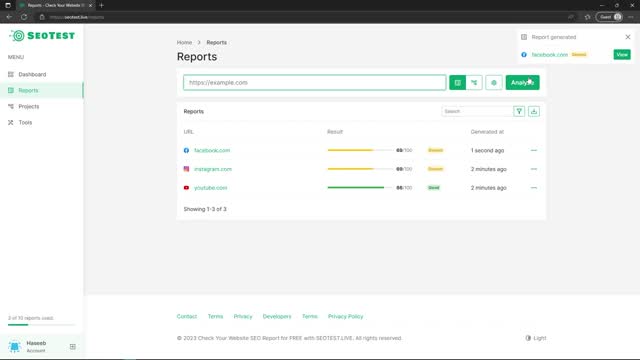The image size is (640, 360).
Task: Open the browser settings ellipsis menu
Action: 631,17
